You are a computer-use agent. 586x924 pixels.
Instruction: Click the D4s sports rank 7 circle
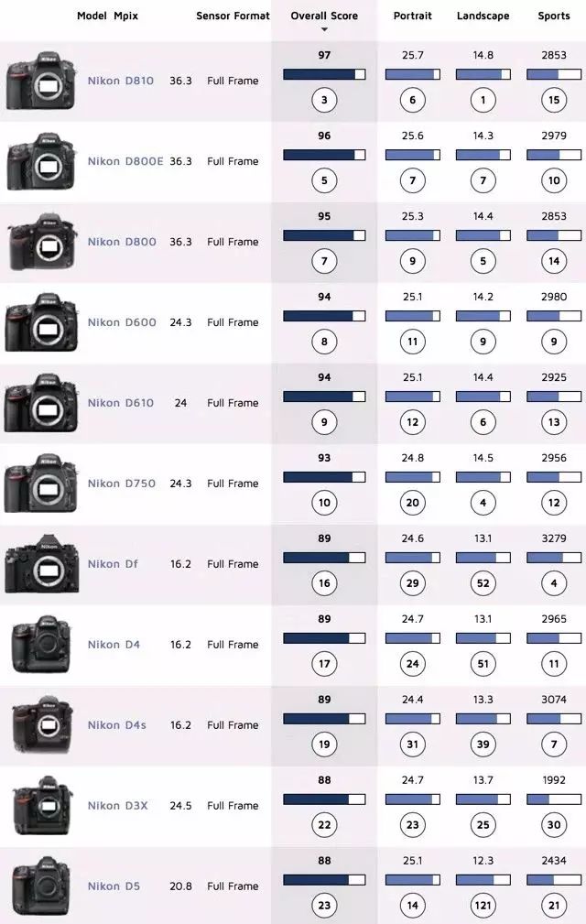click(x=554, y=745)
